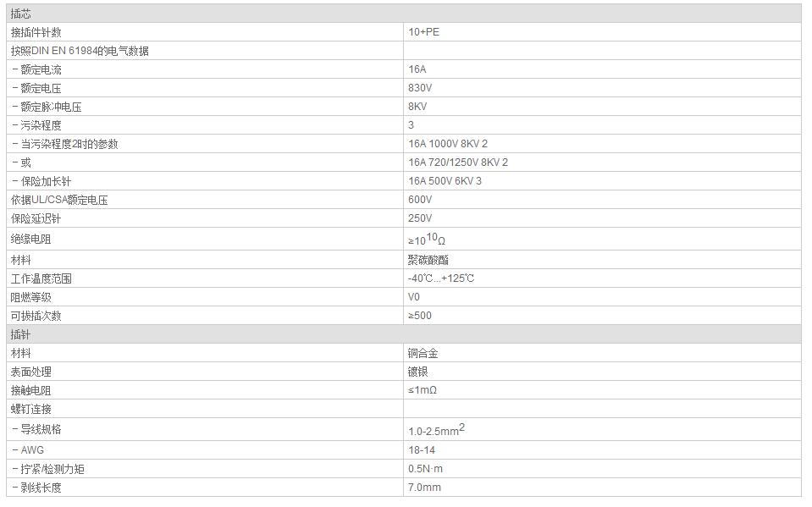Click the 16A 1000V 8KV 2 value
812x507 pixels.
448,144
